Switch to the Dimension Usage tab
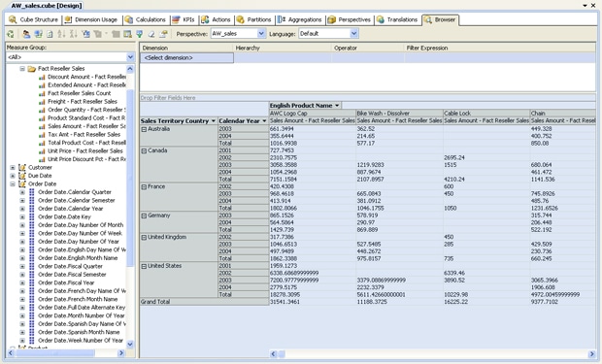Viewport: 602px width, 364px height. tap(91, 19)
